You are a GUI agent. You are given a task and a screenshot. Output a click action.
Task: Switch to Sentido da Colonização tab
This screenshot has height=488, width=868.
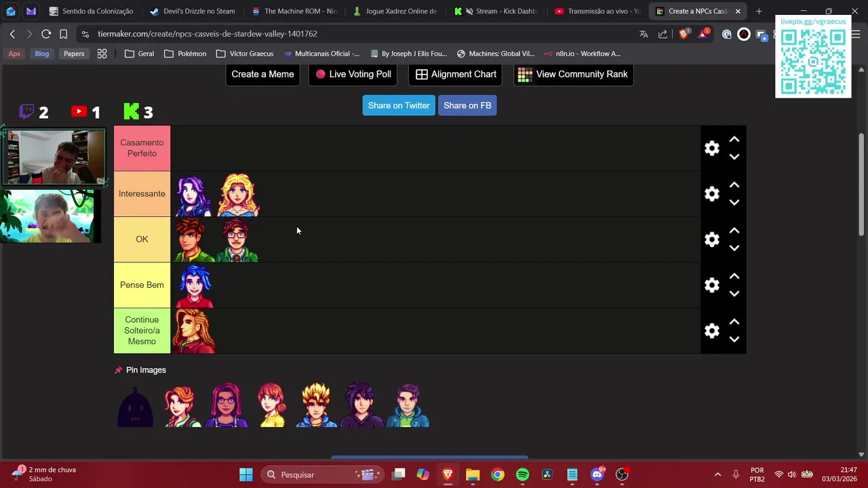coord(91,12)
